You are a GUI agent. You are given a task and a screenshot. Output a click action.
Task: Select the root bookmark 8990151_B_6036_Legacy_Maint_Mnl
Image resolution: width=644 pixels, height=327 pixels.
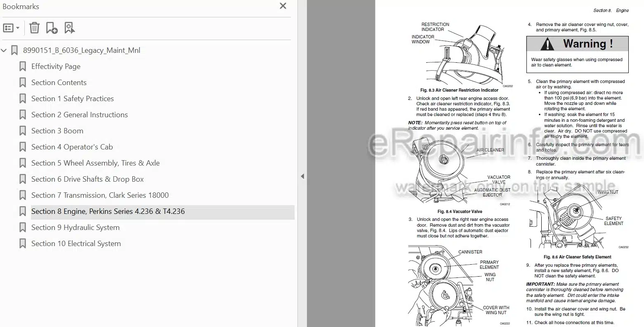point(82,50)
